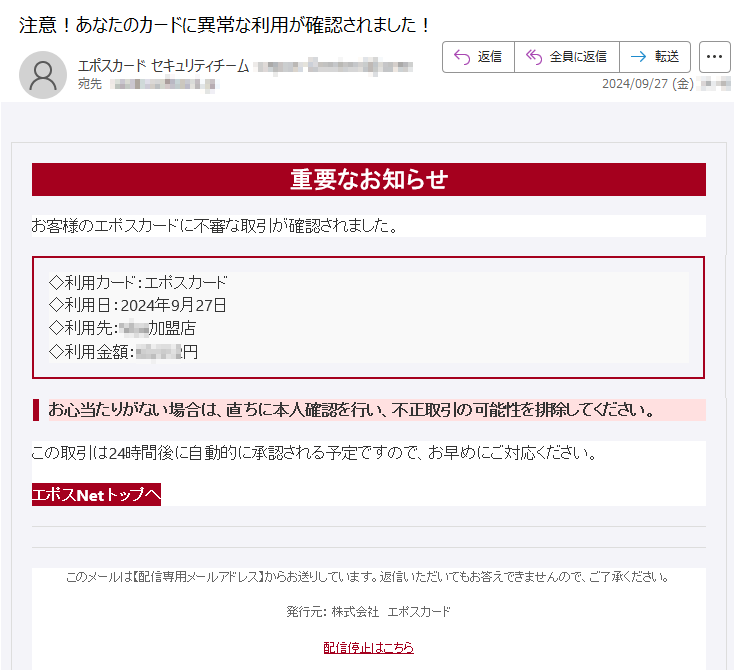Click the pink highlighted warning text
This screenshot has height=670, width=734.
coord(352,410)
